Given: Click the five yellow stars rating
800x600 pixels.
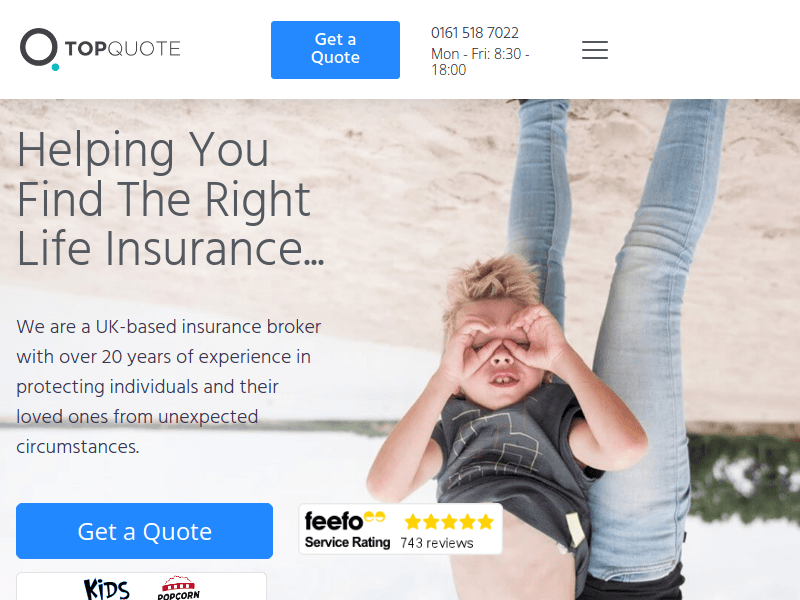Looking at the screenshot, I should tap(449, 522).
